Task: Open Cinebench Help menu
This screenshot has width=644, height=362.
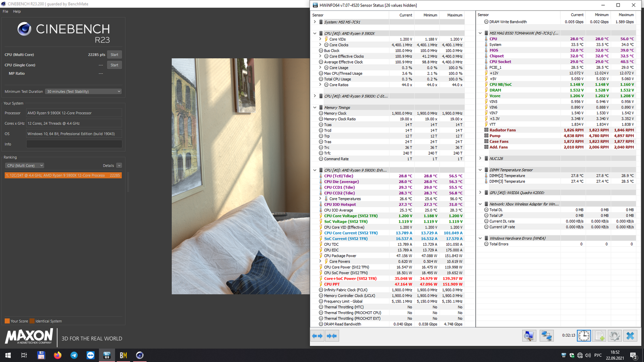Action: pos(17,11)
